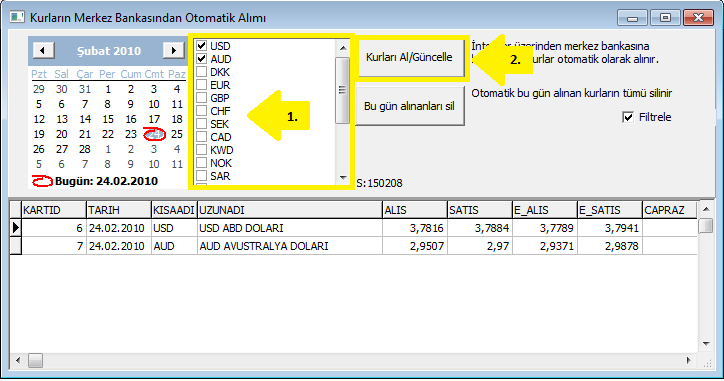The height and width of the screenshot is (381, 724).
Task: Click the currency list scrollbar thumb
Action: 342,90
